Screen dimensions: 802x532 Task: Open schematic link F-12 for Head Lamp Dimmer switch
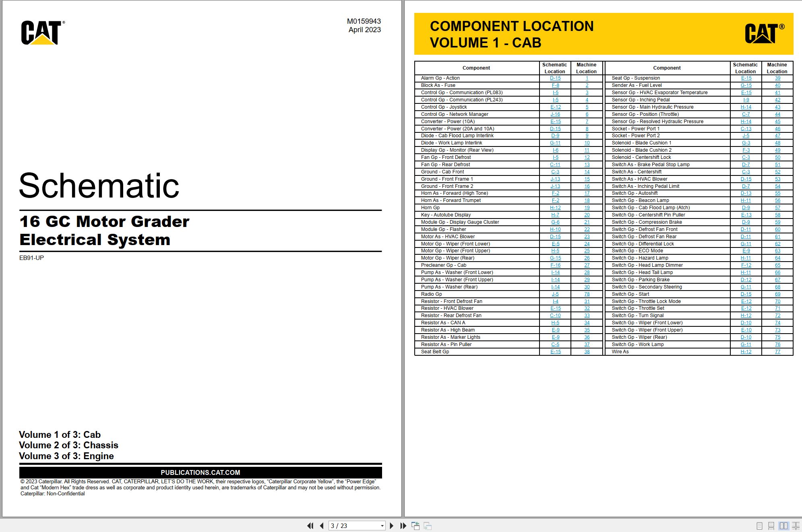(746, 265)
